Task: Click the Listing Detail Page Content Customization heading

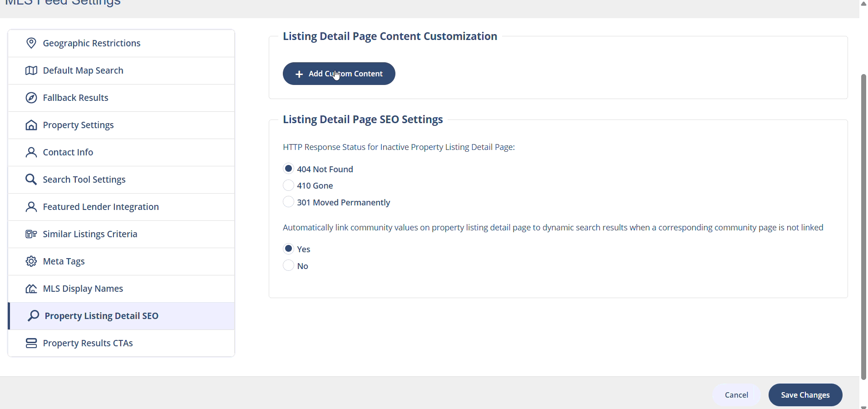Action: point(390,36)
